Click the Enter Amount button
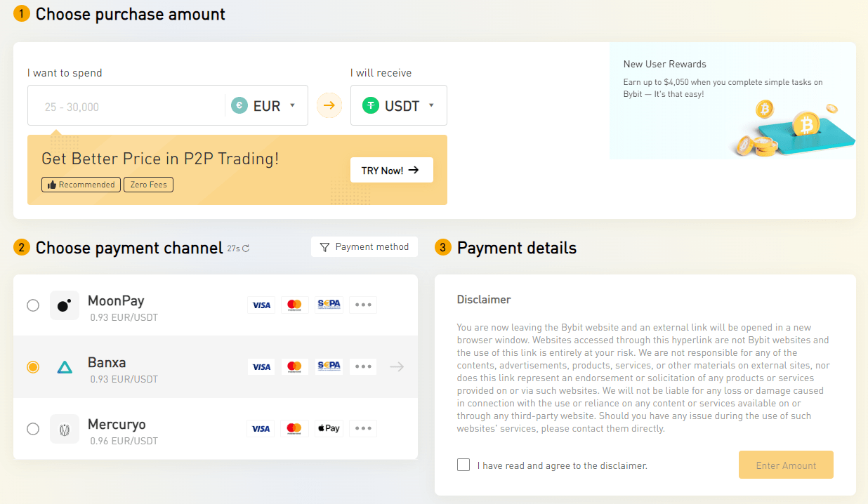 pos(785,464)
